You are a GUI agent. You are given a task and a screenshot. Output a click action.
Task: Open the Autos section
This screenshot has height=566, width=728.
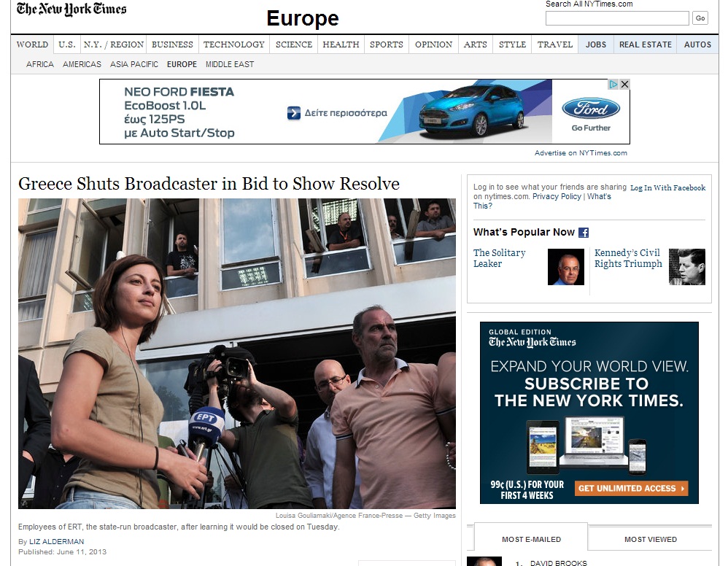pos(697,44)
